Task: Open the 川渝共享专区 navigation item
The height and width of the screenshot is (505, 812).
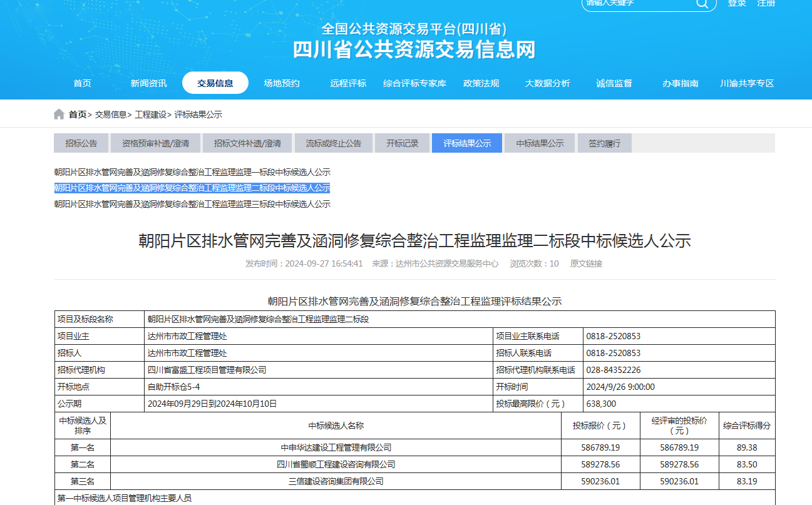Action: (x=747, y=83)
